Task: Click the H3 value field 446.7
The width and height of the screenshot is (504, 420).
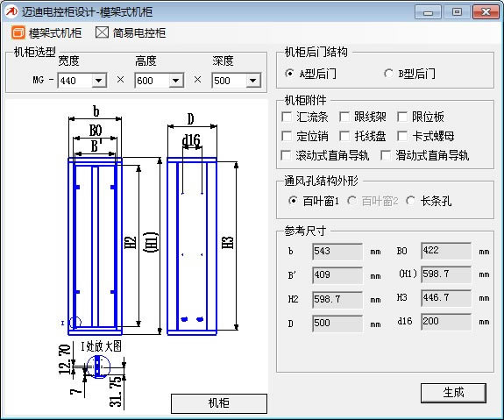Action: [446, 298]
